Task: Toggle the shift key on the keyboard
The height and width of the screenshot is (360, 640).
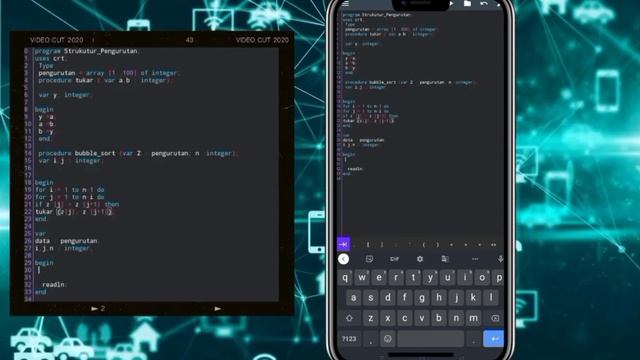Action: click(x=349, y=318)
